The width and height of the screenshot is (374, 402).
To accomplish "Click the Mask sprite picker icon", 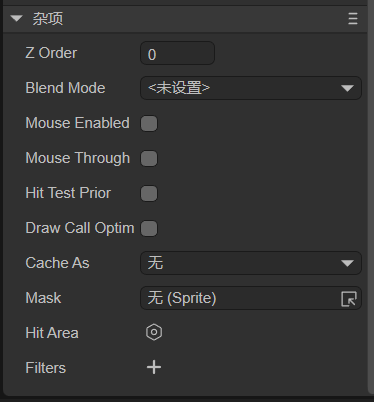I will click(x=349, y=299).
